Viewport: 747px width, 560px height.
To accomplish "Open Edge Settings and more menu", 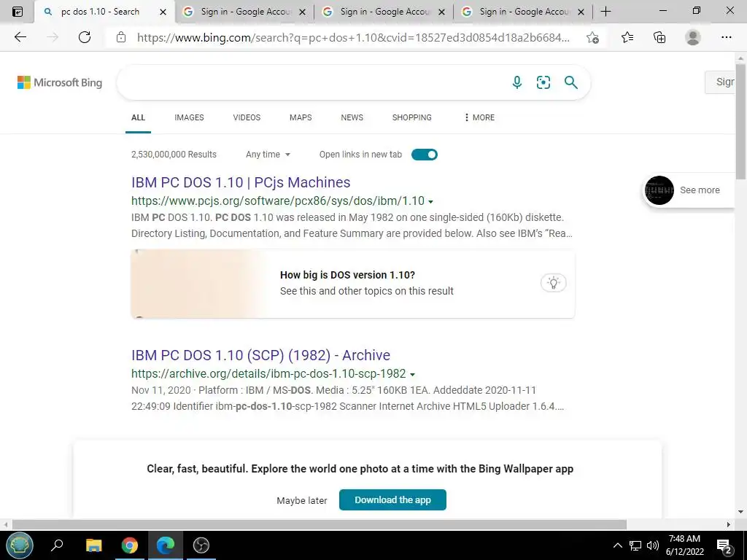I will [x=726, y=37].
